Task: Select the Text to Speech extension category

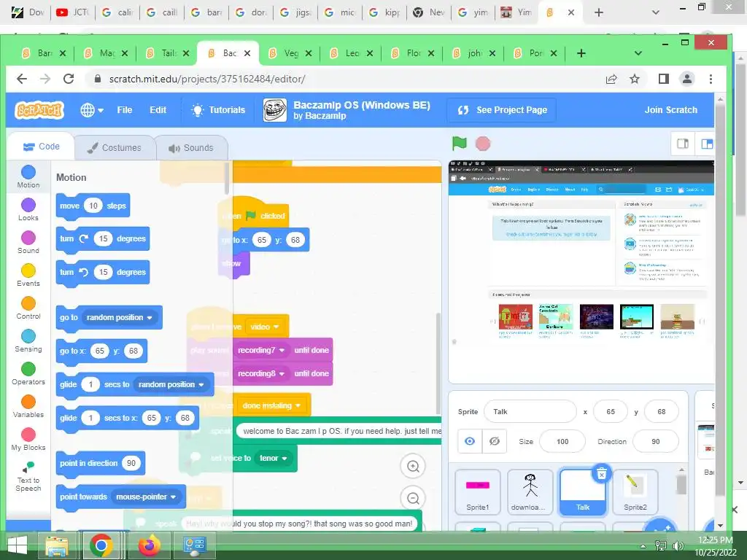Action: pos(28,476)
